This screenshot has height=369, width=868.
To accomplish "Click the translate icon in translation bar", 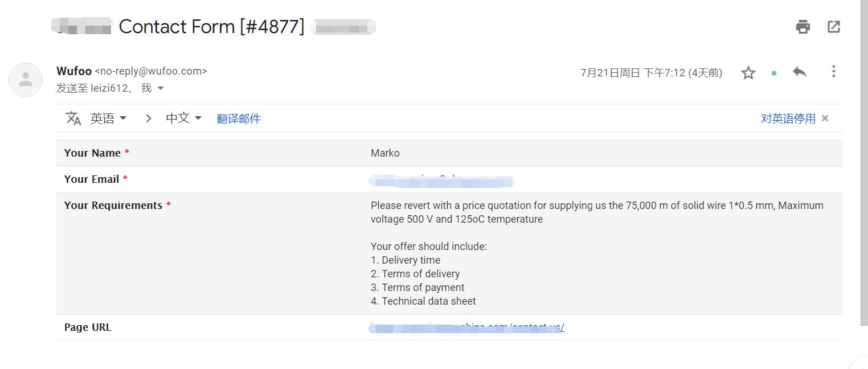I will pos(73,118).
